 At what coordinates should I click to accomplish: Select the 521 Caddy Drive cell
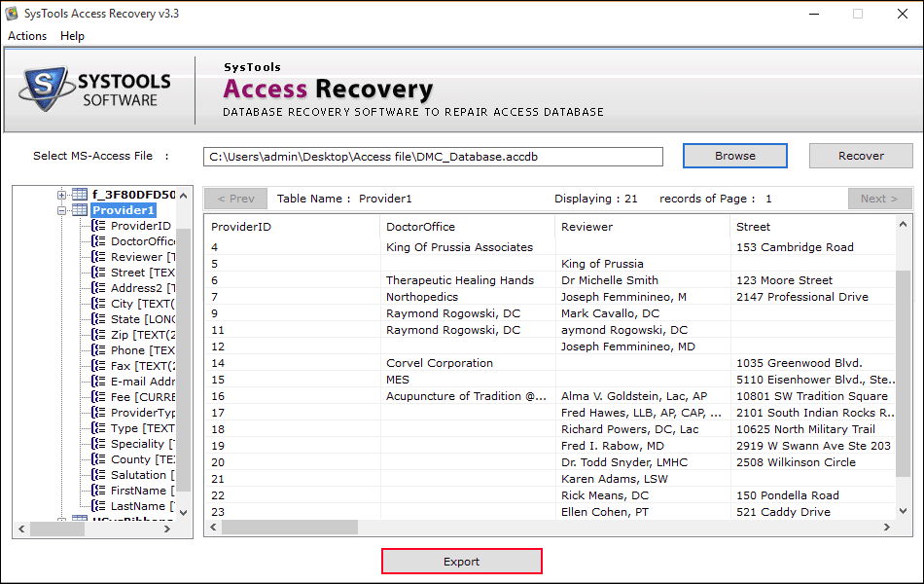[x=813, y=511]
